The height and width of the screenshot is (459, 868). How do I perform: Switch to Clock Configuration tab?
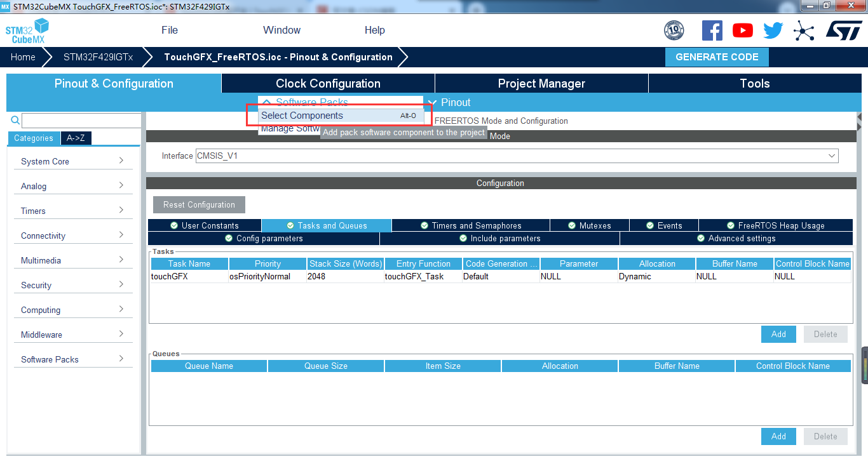[x=328, y=83]
